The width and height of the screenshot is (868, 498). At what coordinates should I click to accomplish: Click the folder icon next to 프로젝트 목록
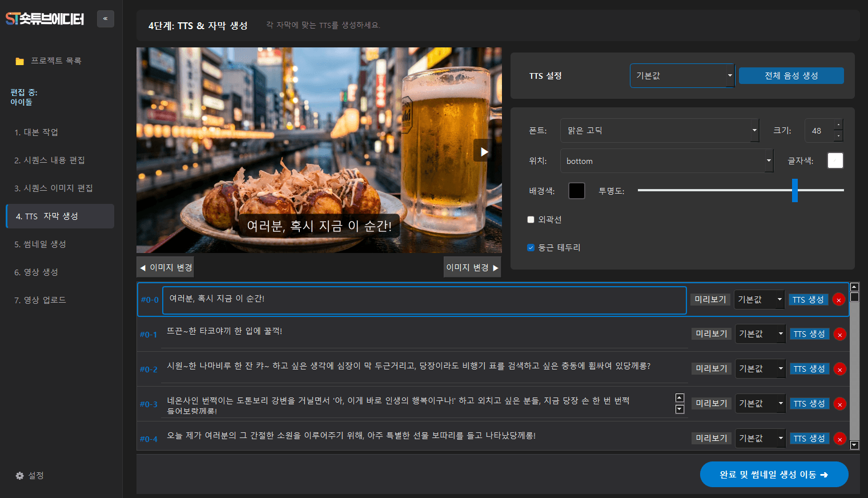pos(19,60)
